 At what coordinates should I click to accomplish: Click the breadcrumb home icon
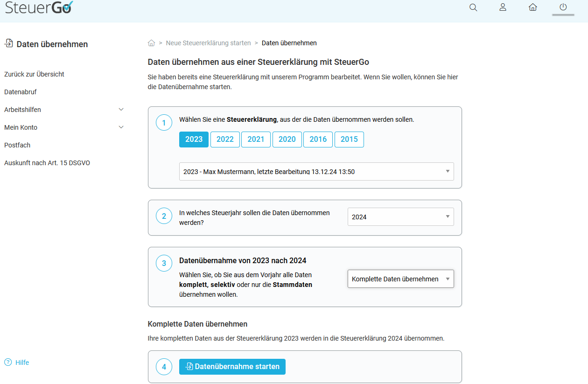pyautogui.click(x=151, y=43)
